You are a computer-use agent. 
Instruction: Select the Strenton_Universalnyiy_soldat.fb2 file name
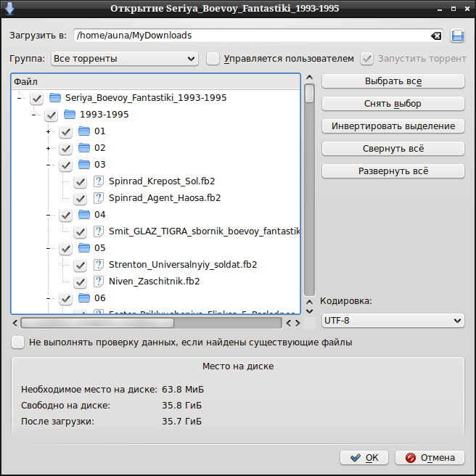point(183,265)
